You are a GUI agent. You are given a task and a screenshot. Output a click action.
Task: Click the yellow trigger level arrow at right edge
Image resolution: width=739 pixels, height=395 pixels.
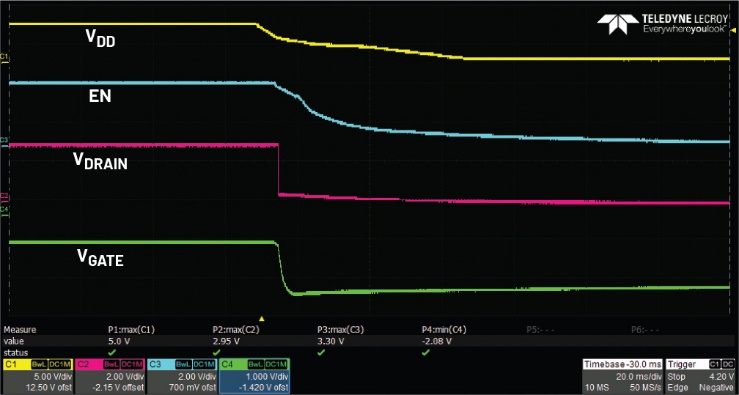(734, 30)
